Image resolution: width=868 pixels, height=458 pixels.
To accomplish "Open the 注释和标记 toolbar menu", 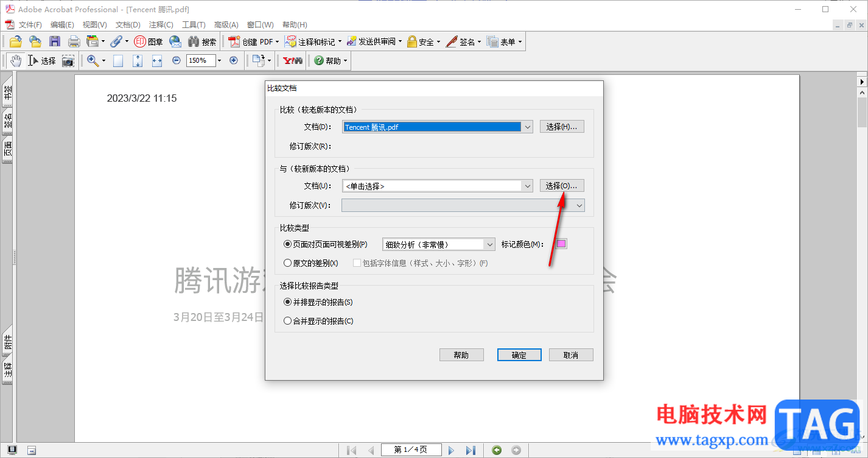I will [x=313, y=41].
